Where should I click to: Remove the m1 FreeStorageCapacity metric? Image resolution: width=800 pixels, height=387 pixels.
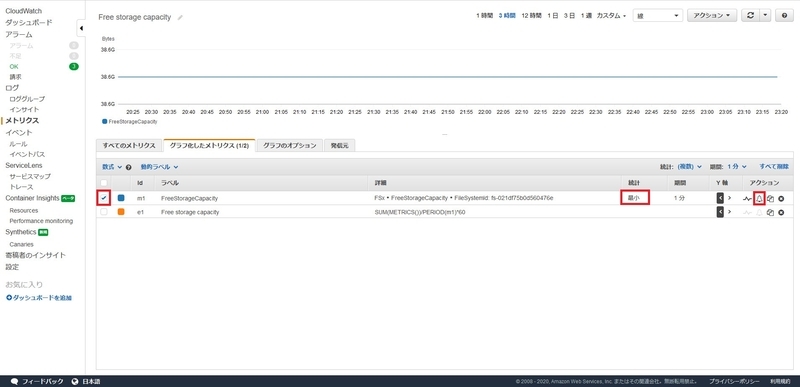781,198
